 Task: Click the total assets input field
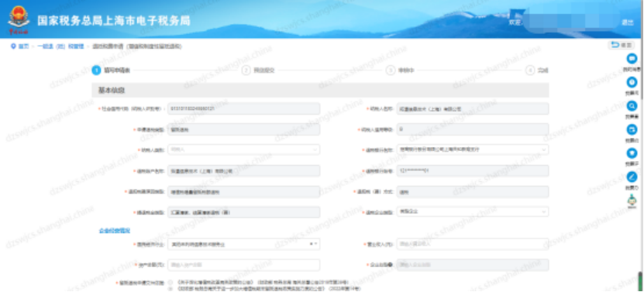[x=243, y=266]
